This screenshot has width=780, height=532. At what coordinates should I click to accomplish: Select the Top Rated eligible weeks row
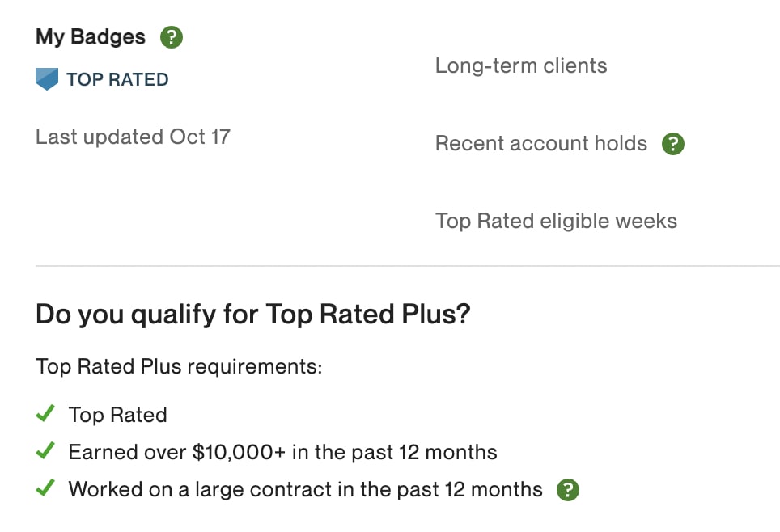(556, 221)
